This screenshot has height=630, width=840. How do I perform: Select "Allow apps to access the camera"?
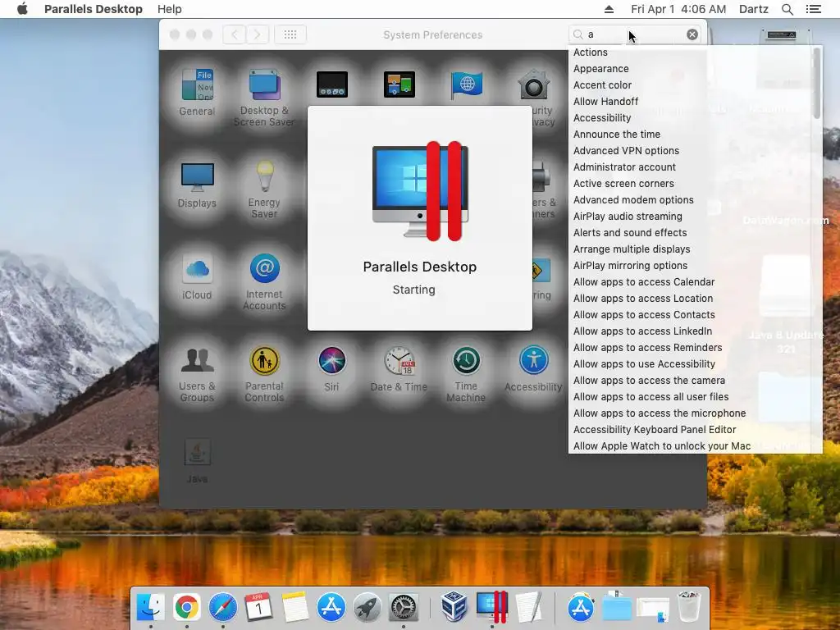tap(649, 381)
